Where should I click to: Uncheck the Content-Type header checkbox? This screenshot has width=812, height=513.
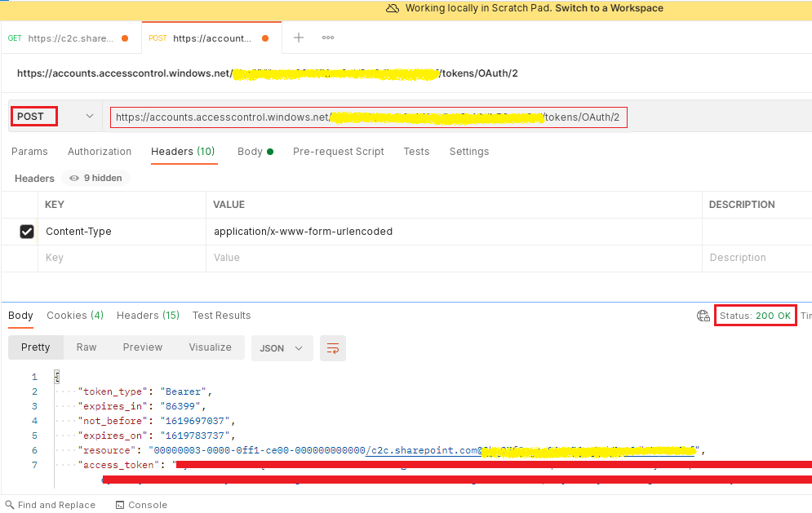tap(27, 231)
